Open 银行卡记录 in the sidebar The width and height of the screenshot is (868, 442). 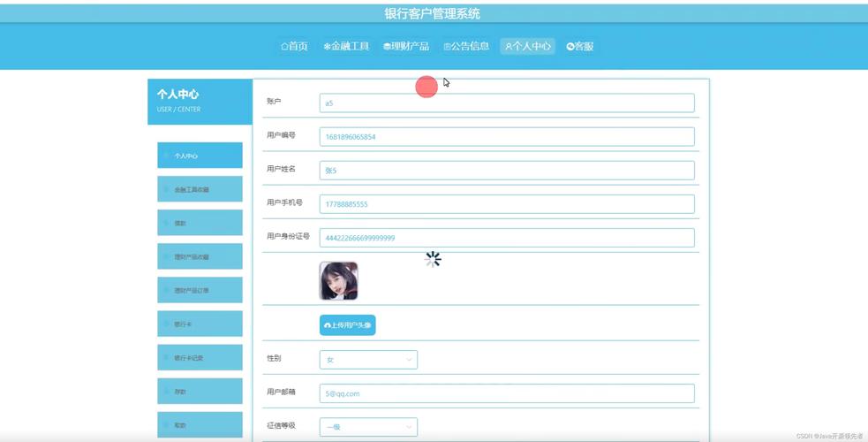point(200,357)
